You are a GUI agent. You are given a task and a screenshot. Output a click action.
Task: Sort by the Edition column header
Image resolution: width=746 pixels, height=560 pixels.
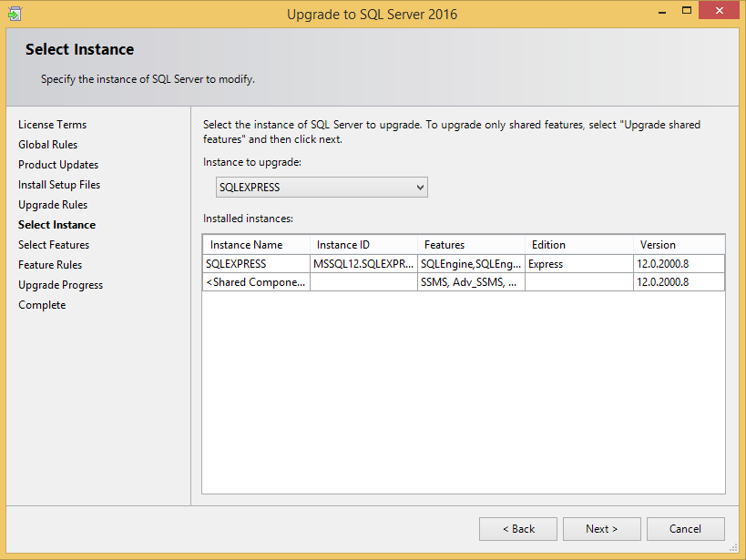pyautogui.click(x=579, y=245)
